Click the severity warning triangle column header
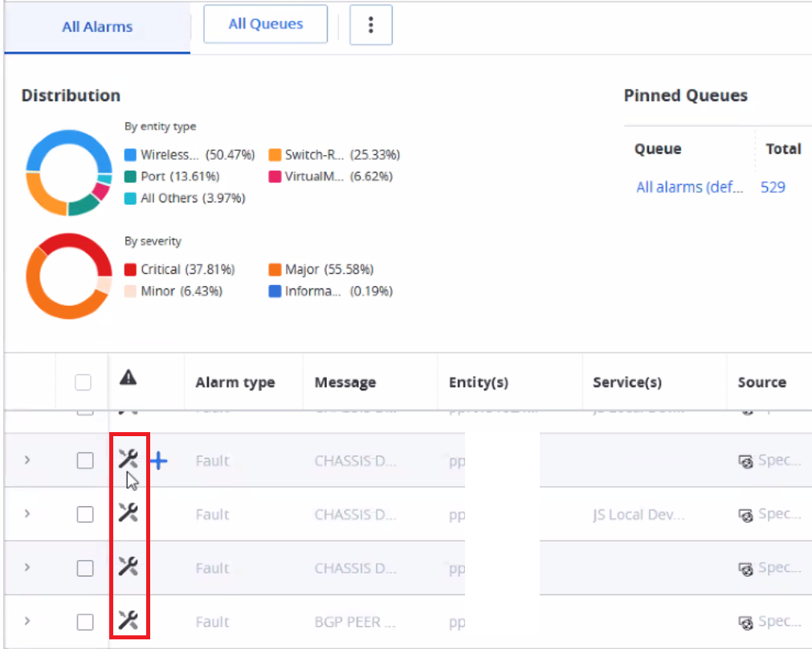Image resolution: width=812 pixels, height=649 pixels. point(128,378)
